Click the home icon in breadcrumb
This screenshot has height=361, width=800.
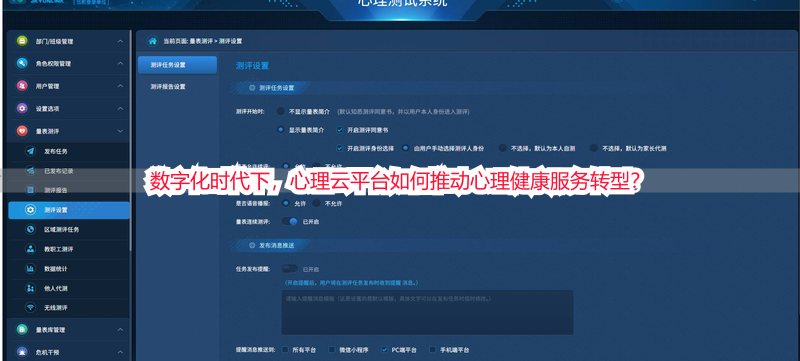tap(152, 41)
